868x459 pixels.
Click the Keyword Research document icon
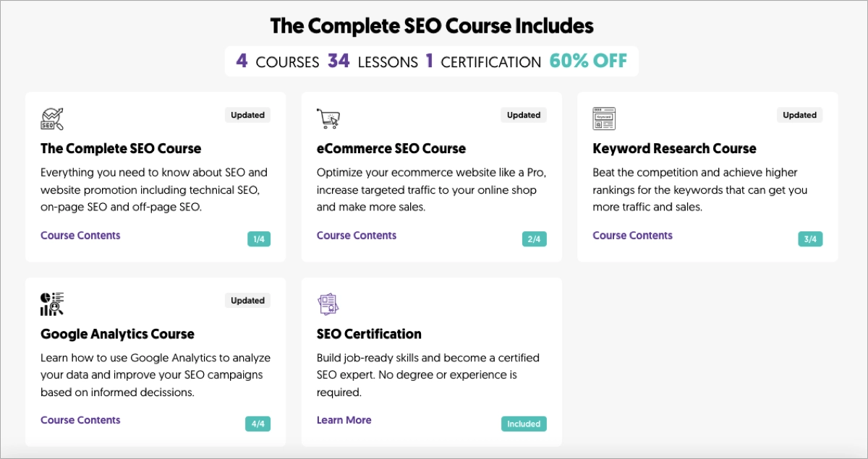click(x=603, y=118)
